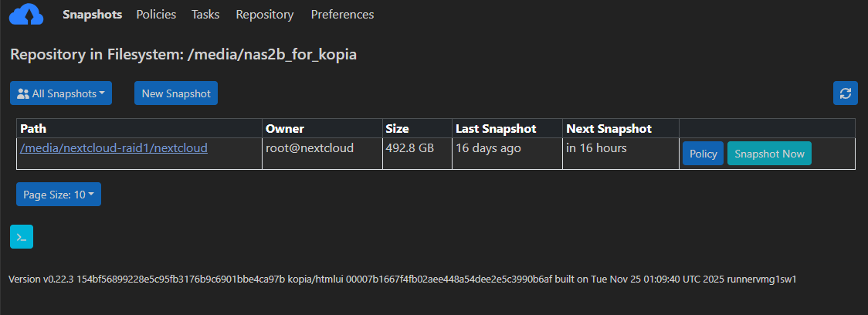Sort by the Last Snapshot column

click(496, 128)
